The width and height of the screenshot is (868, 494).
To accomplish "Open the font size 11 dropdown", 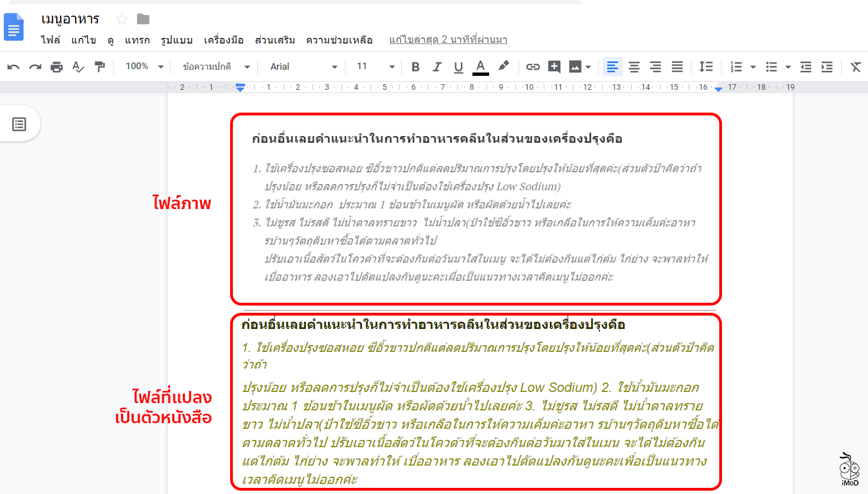I will click(x=376, y=66).
